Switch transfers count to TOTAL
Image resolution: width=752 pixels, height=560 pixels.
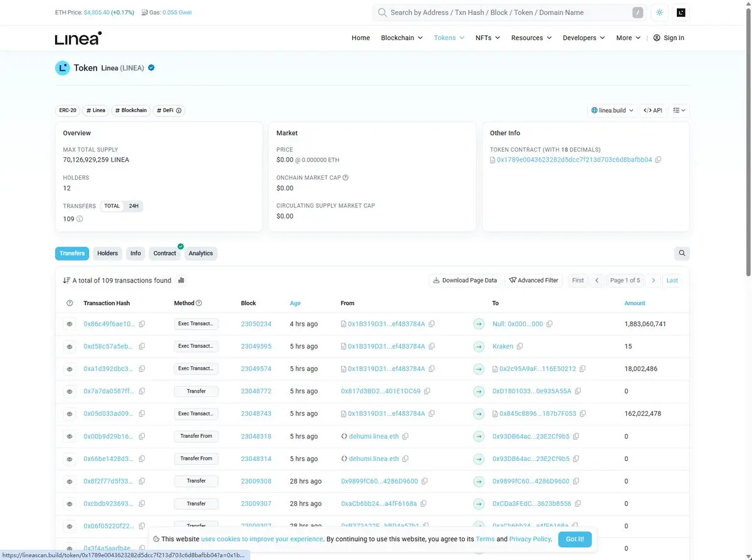tap(112, 206)
